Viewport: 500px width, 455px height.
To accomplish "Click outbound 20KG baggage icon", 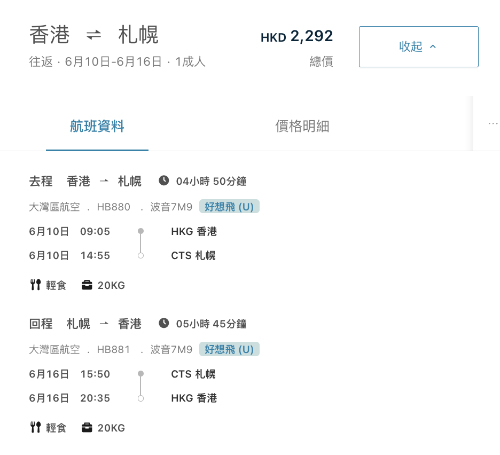I will tap(87, 285).
